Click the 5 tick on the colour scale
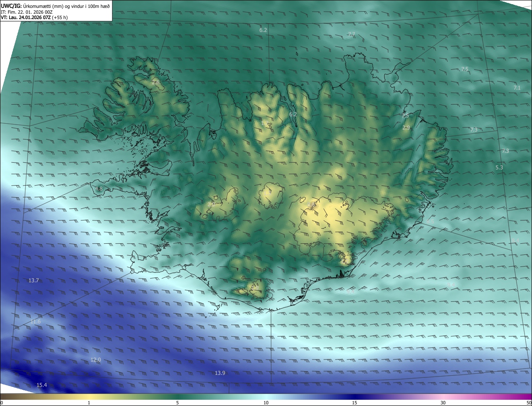 click(x=177, y=403)
